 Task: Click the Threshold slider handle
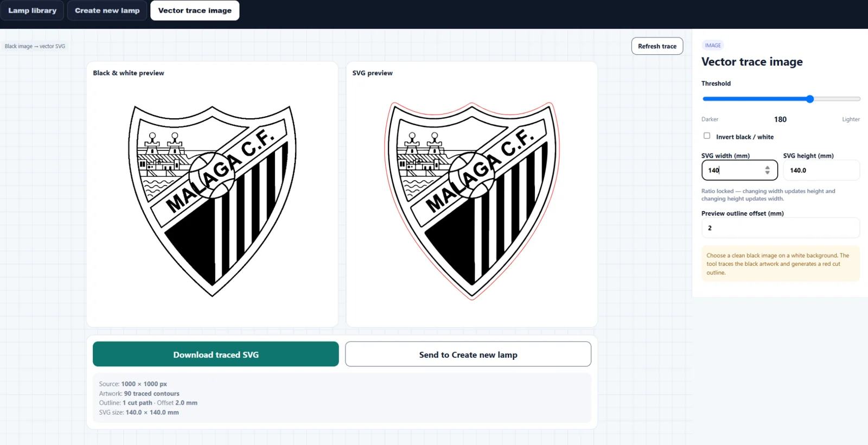[x=810, y=99]
